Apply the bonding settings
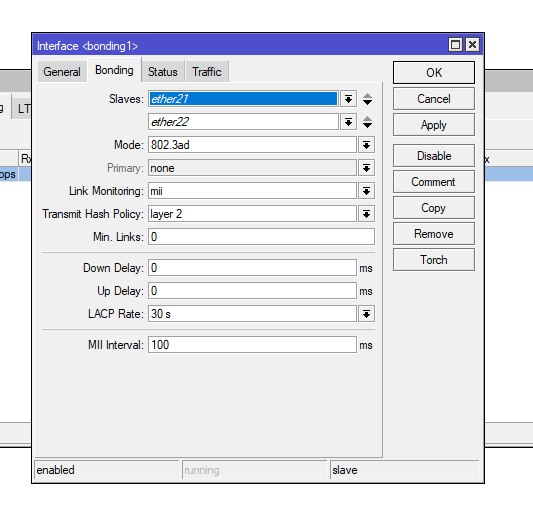 [434, 125]
